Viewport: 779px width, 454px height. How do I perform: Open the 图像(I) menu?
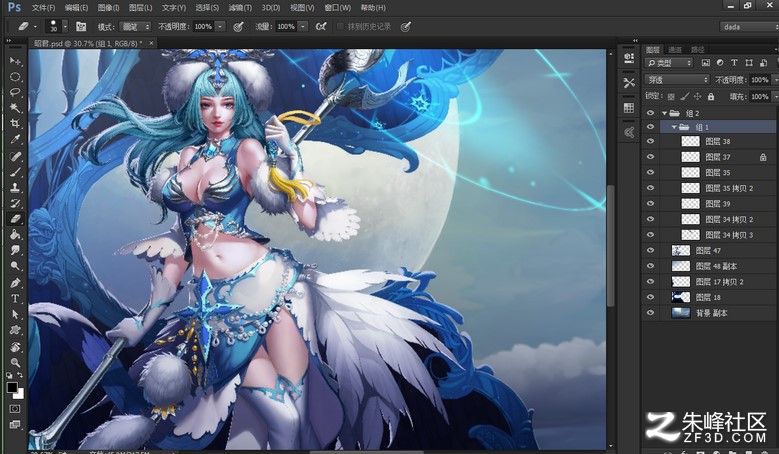108,8
